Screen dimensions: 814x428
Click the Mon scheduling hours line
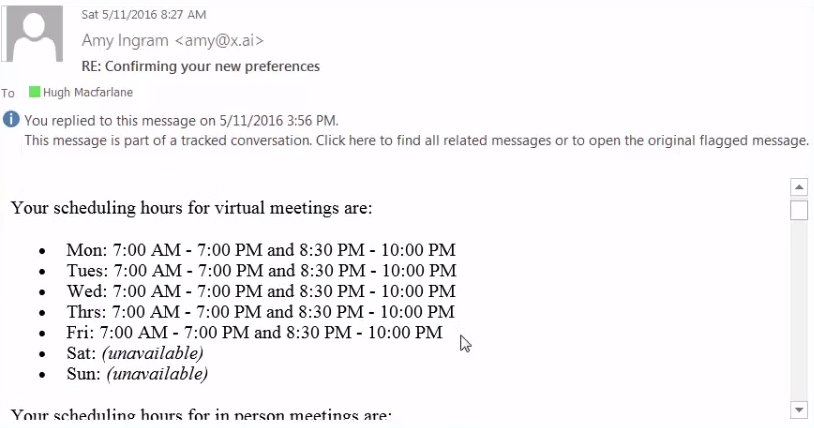point(260,250)
